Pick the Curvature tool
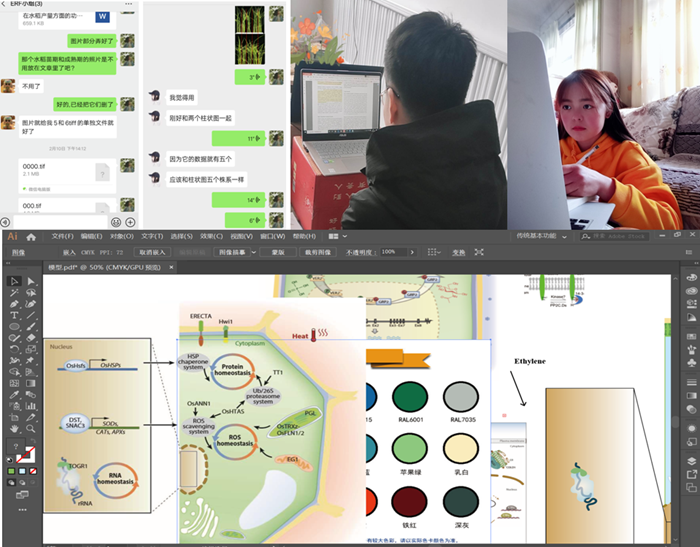This screenshot has width=700, height=547. [x=31, y=304]
